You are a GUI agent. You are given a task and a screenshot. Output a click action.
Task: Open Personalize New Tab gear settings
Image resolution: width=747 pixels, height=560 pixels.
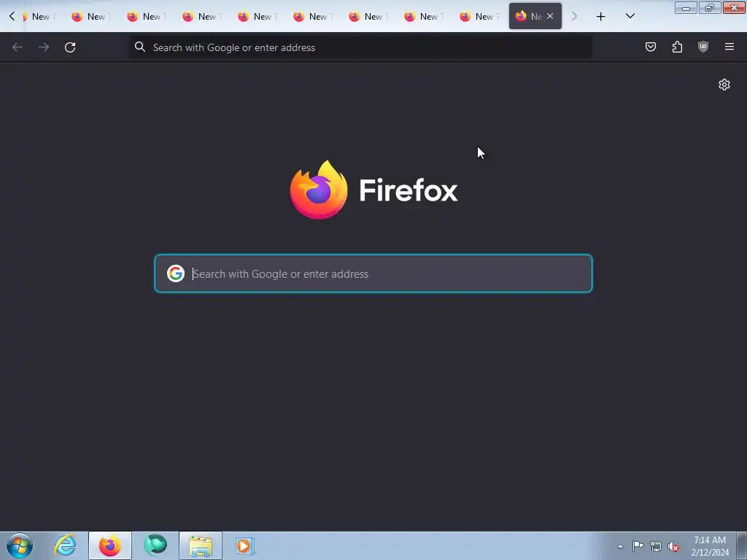click(724, 85)
